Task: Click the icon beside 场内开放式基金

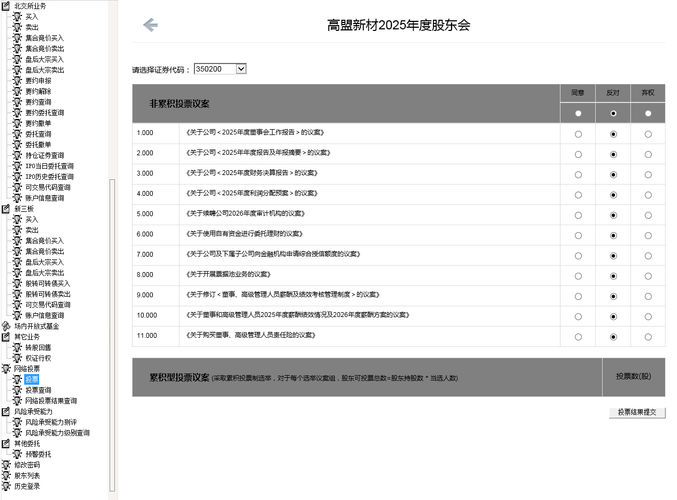Action: coord(6,326)
